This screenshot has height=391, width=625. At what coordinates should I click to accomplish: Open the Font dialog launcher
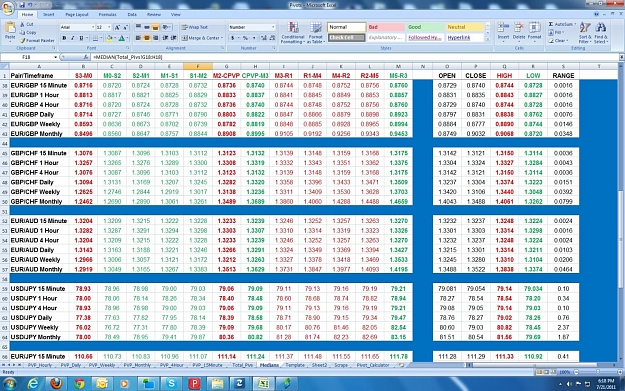[x=128, y=48]
